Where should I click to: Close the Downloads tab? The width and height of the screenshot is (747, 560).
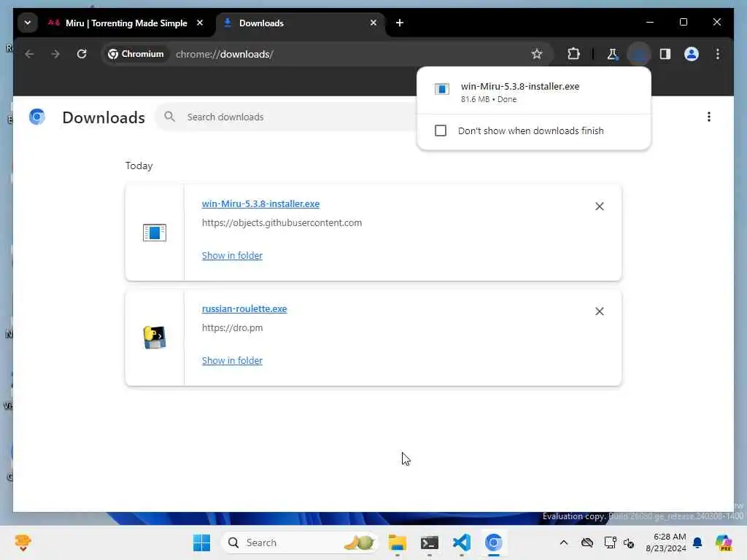[x=373, y=23]
